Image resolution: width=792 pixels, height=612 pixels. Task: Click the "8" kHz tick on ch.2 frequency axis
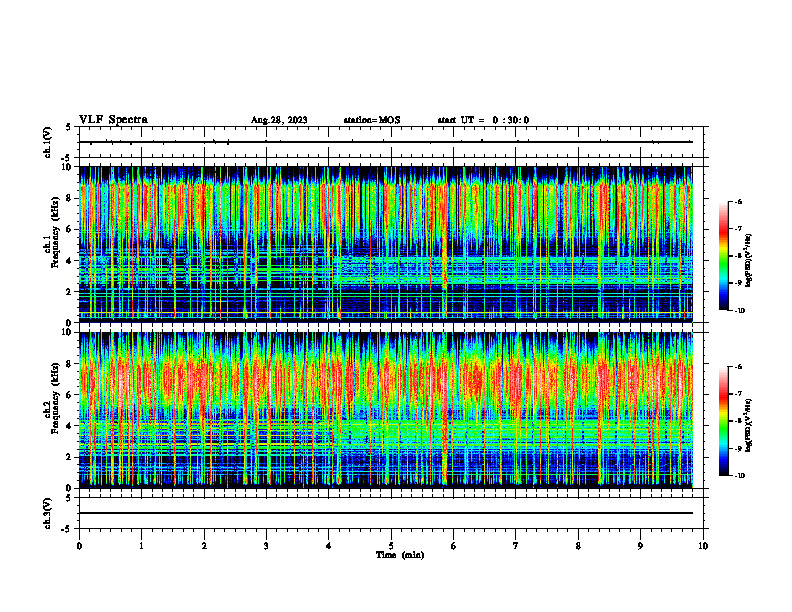click(x=70, y=364)
